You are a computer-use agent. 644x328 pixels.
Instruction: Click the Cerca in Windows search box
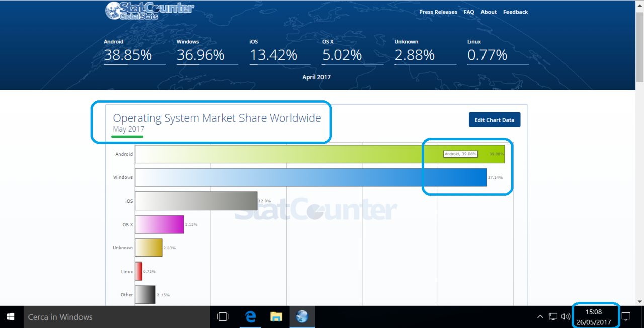[x=117, y=317]
